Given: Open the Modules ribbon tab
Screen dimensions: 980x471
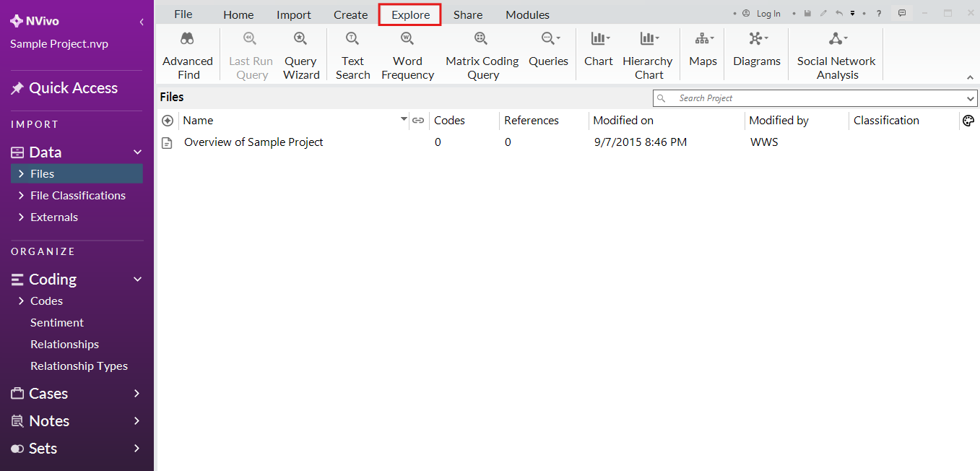Looking at the screenshot, I should click(x=527, y=14).
